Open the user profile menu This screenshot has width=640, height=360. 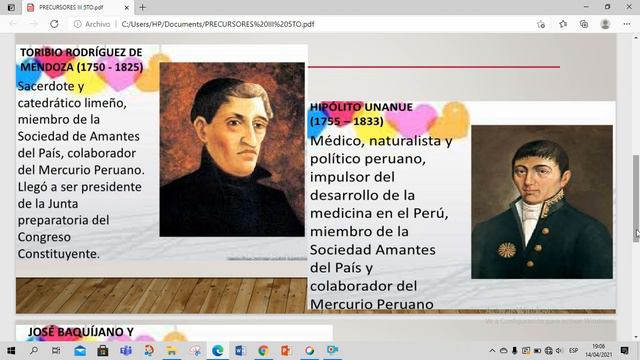coord(605,24)
